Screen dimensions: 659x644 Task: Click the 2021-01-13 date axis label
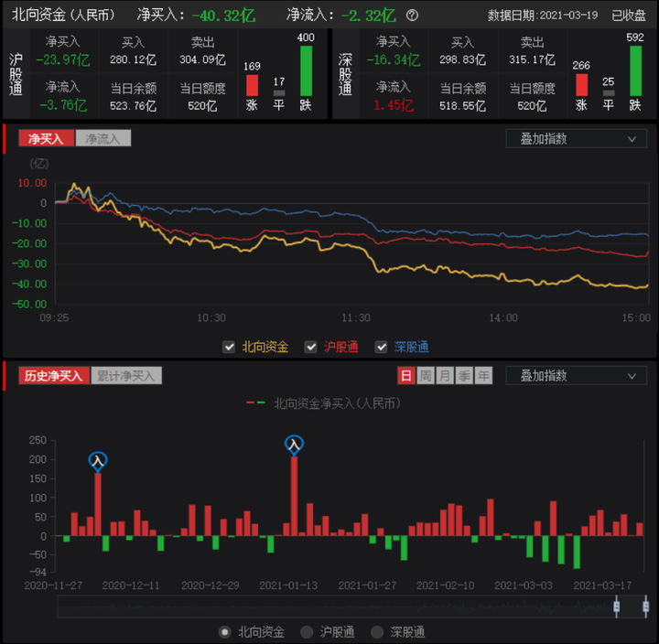tap(288, 585)
